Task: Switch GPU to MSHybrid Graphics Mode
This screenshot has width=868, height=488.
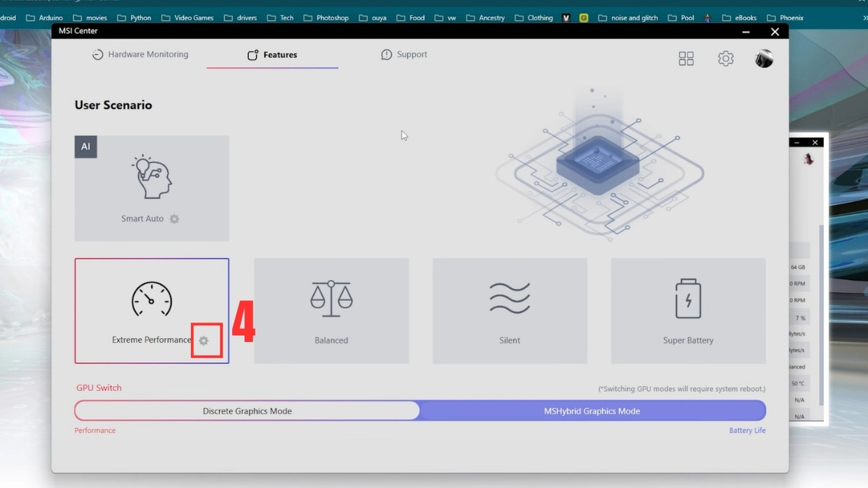Action: [x=592, y=411]
